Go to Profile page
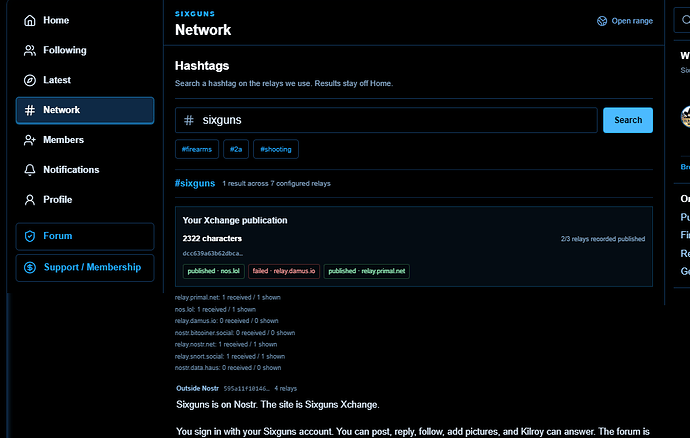This screenshot has height=438, width=690. click(84, 200)
